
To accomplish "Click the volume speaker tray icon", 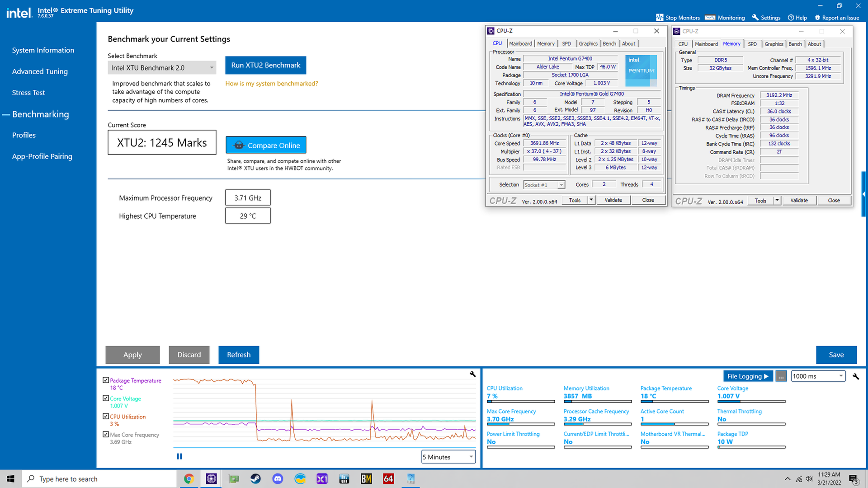I will (x=809, y=479).
